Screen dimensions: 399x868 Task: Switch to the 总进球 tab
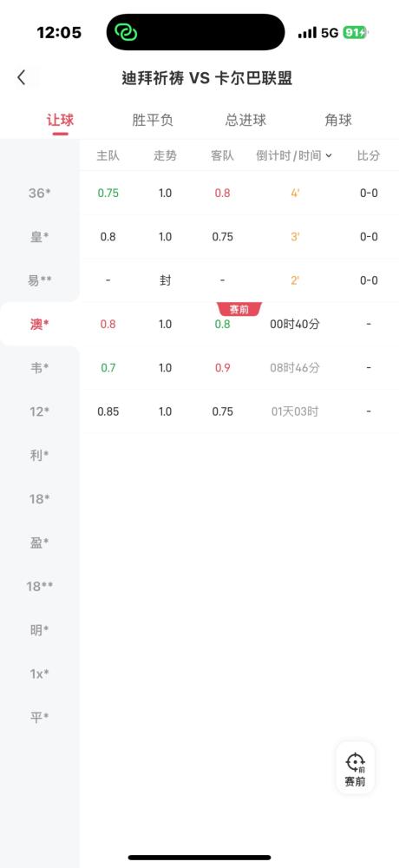245,120
